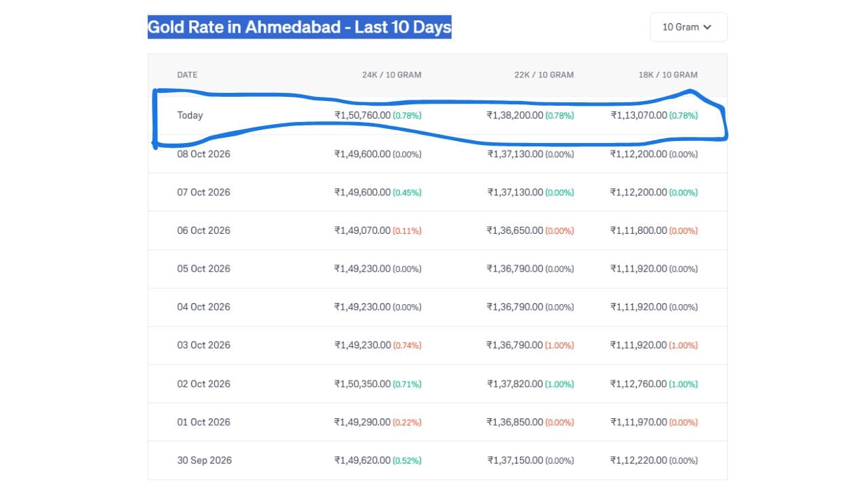The image size is (868, 488).
Task: Click the "Gold Rate in Ahmedabad - Last 10 Days" heading
Action: click(299, 27)
